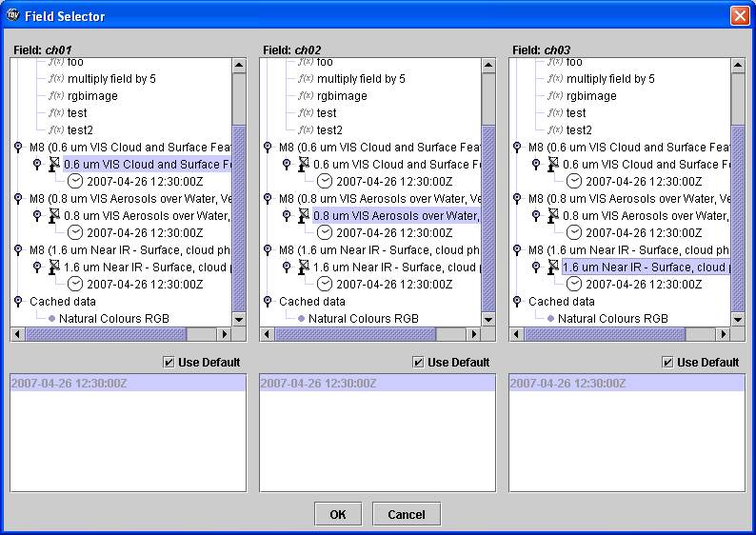The image size is (756, 535).
Task: Click the clock icon under 0.6 um in ch01
Action: [75, 181]
